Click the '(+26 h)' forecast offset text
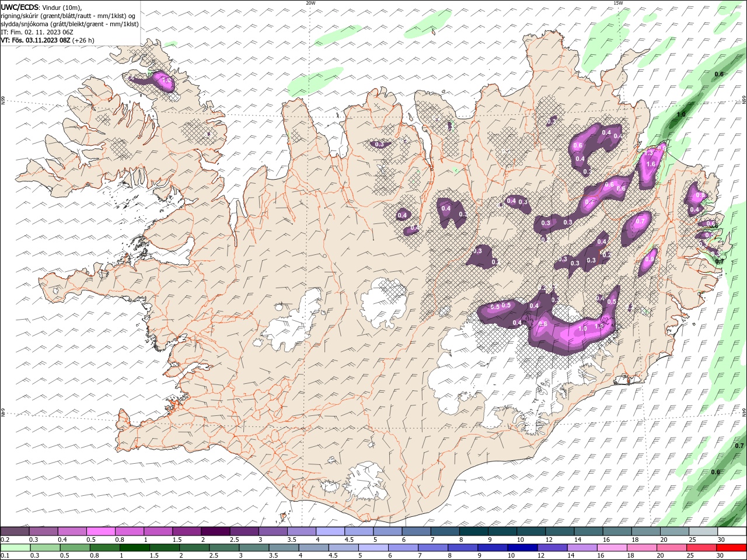This screenshot has width=747, height=560. pyautogui.click(x=83, y=40)
